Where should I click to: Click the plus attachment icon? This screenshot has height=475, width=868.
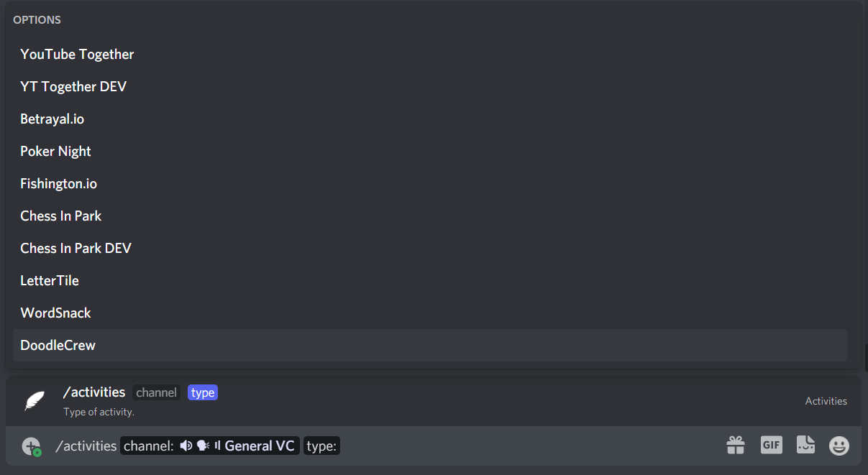pos(32,446)
